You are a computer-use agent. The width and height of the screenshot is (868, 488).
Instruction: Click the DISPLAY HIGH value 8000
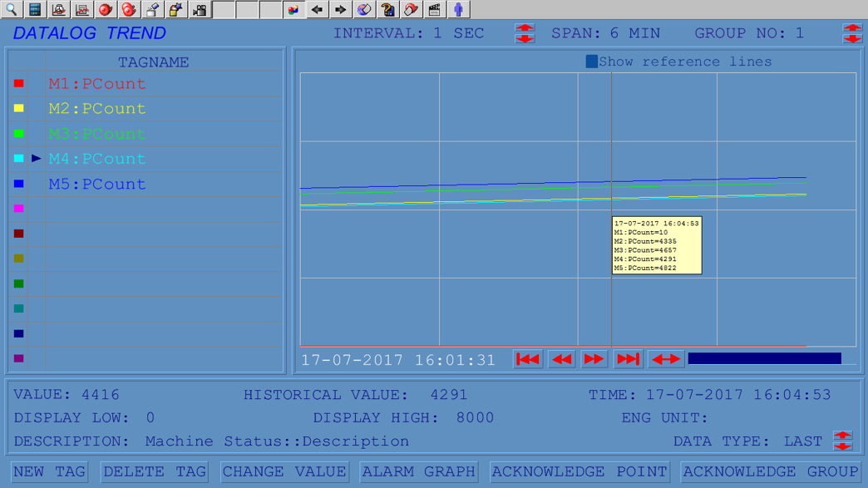(475, 417)
